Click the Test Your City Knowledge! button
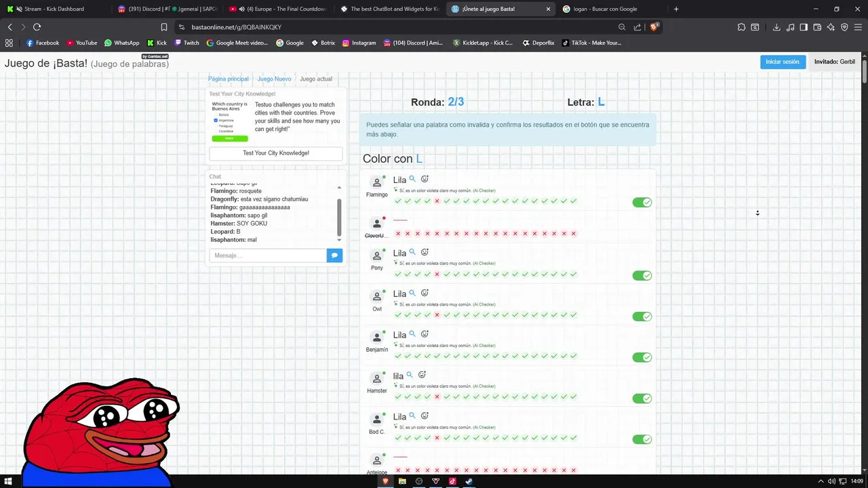 coord(276,153)
